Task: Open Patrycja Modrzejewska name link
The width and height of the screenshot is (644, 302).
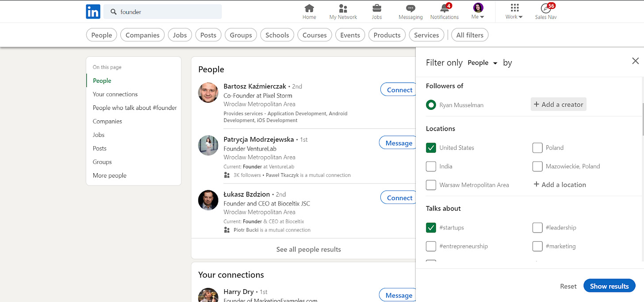Action: point(258,139)
